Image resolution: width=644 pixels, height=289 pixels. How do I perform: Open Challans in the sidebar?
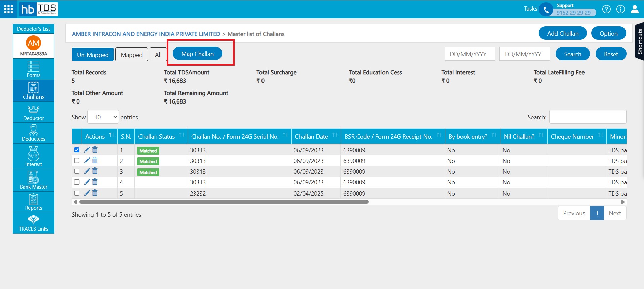click(34, 91)
